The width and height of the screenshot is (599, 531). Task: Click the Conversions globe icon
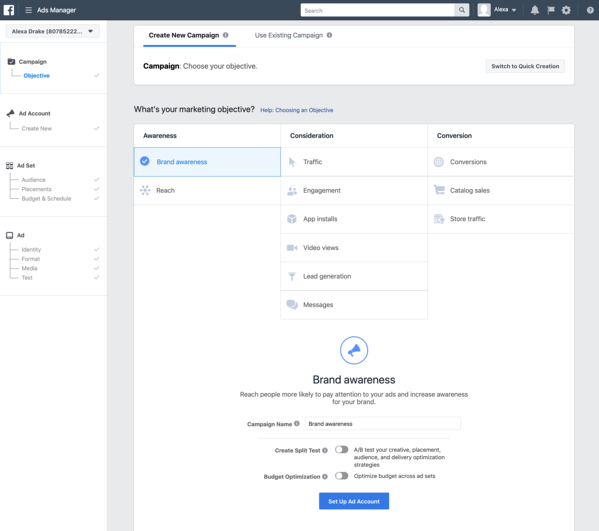[x=439, y=162]
